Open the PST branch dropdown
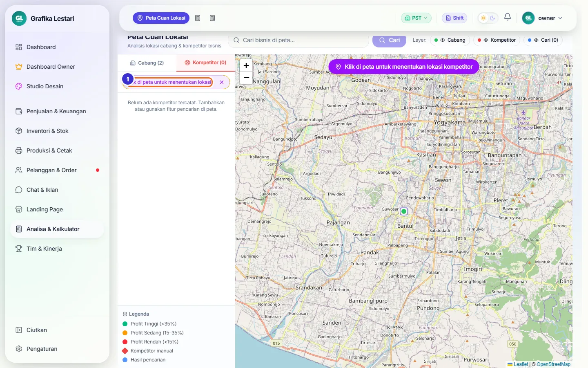The image size is (588, 368). click(416, 18)
